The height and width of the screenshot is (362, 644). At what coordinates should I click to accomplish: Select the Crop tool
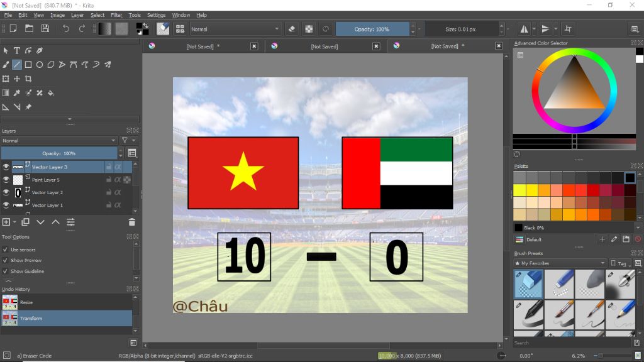28,79
